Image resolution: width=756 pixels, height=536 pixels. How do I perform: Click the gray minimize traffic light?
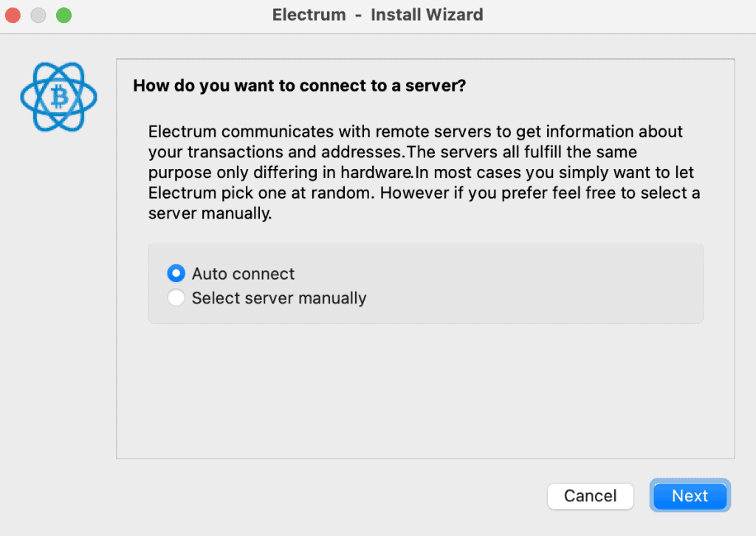38,13
